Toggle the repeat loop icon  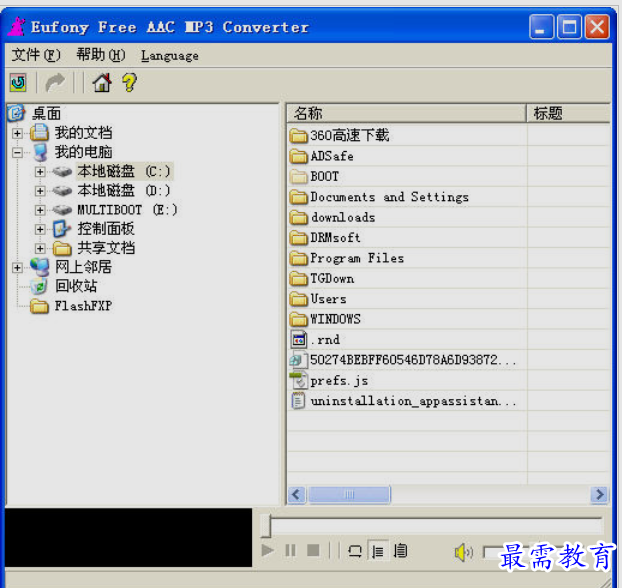tap(354, 551)
